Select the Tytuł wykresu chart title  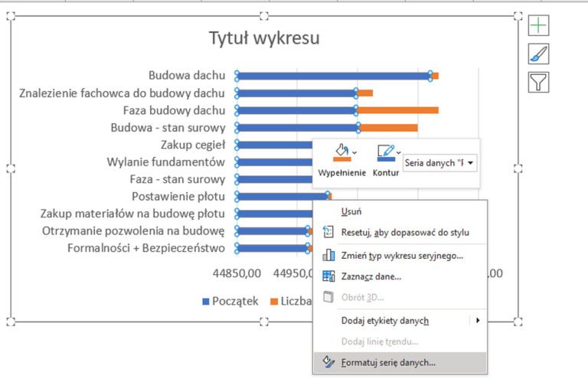(x=264, y=38)
